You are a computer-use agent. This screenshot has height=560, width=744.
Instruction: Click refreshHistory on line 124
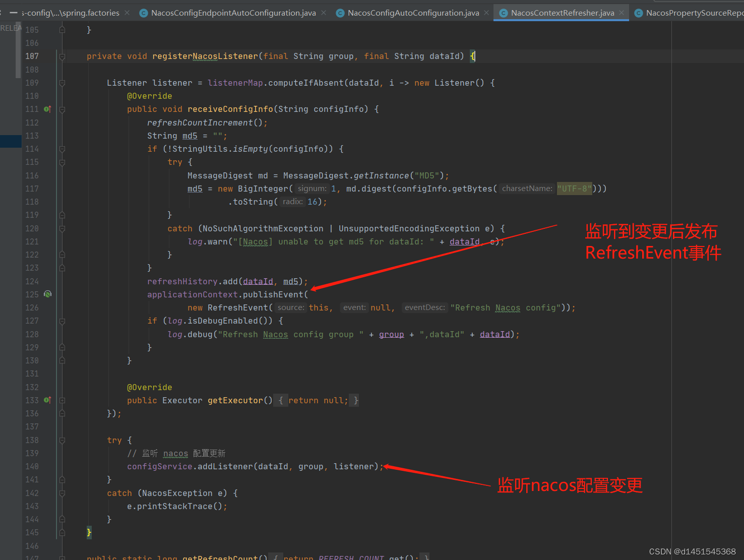point(182,281)
